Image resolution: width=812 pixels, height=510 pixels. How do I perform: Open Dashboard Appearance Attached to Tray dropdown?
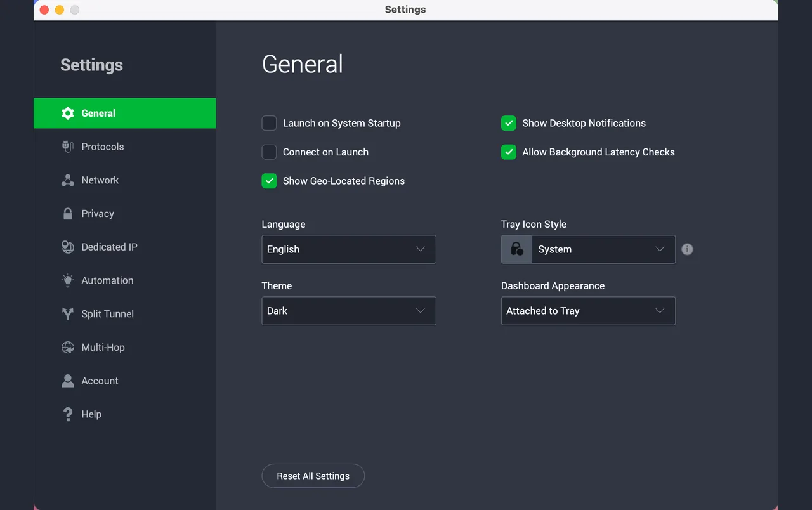point(588,311)
